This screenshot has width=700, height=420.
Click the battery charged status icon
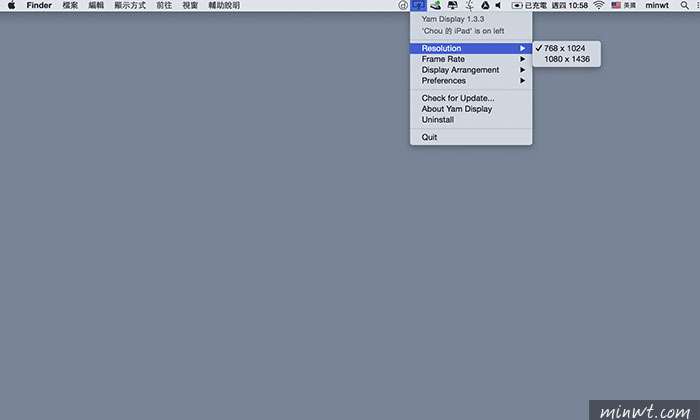pyautogui.click(x=517, y=5)
